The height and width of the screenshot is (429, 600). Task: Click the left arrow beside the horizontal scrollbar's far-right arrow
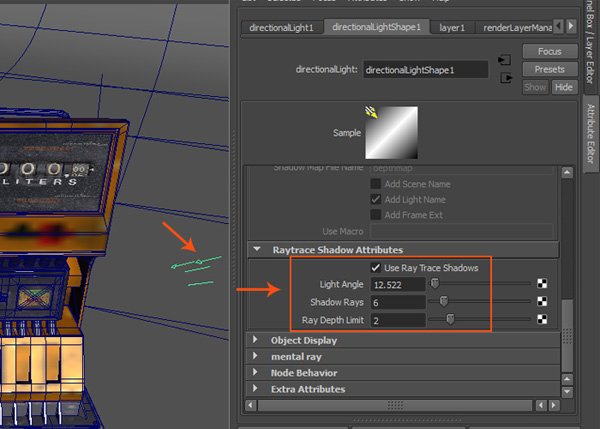(x=541, y=405)
